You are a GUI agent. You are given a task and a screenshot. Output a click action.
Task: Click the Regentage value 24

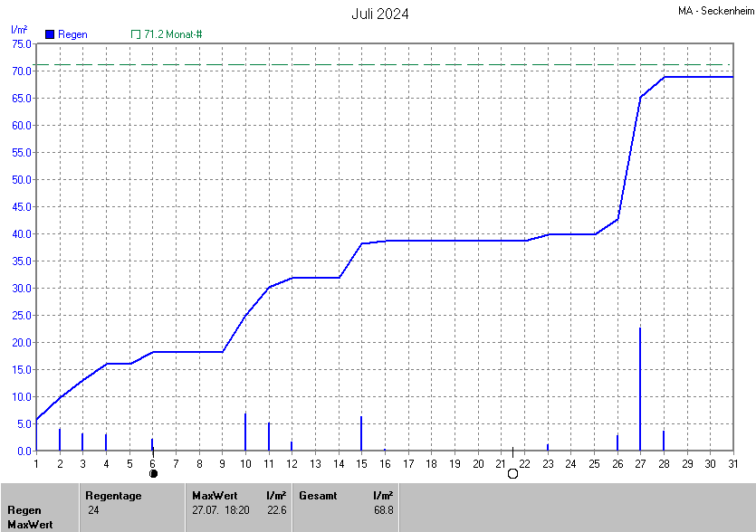click(93, 510)
